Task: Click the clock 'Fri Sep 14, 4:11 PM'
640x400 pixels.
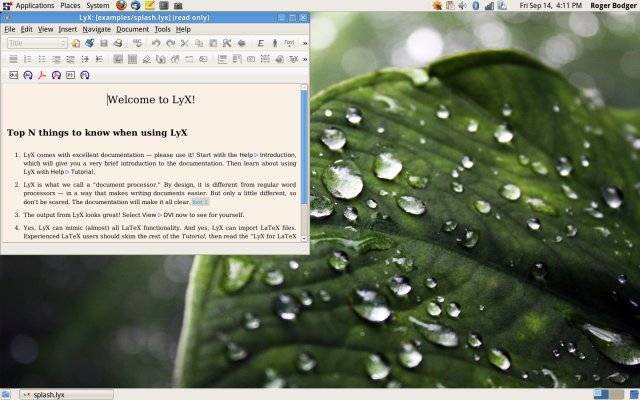Action: point(550,5)
